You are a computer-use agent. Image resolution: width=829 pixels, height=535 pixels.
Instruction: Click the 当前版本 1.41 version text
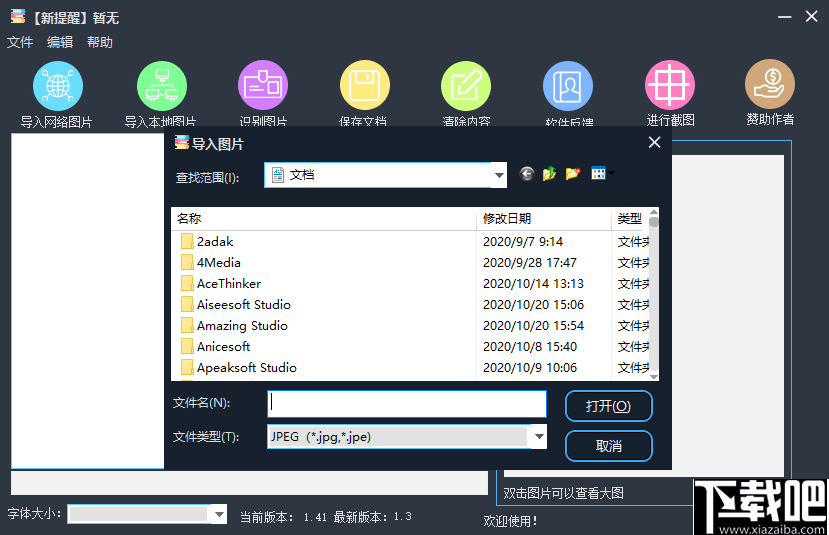click(x=283, y=517)
